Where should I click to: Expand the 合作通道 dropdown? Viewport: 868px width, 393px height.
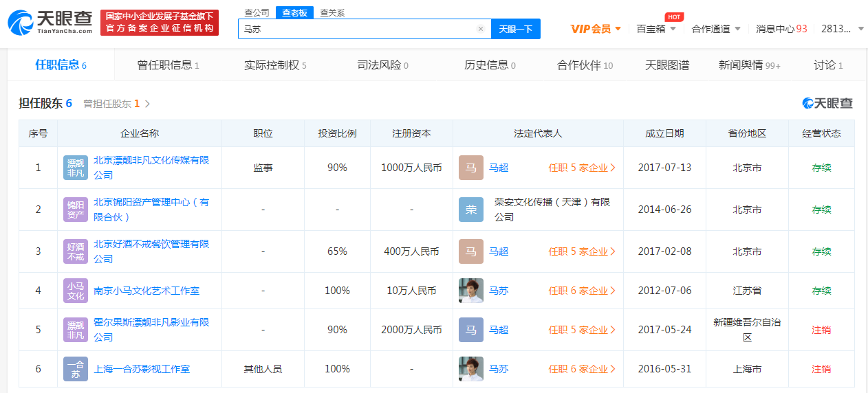tap(716, 29)
